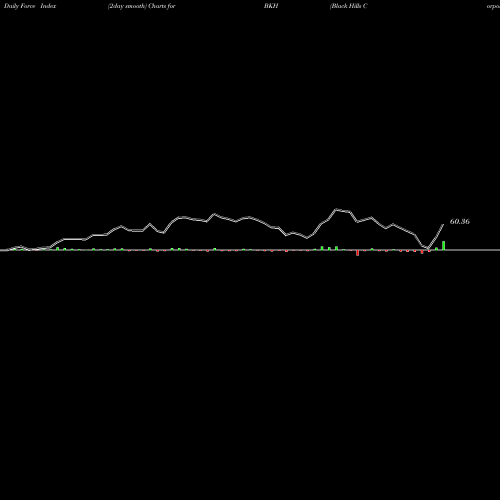Click the '(2day smooth) Charts for' text
500x500 pixels.
pos(142,6)
